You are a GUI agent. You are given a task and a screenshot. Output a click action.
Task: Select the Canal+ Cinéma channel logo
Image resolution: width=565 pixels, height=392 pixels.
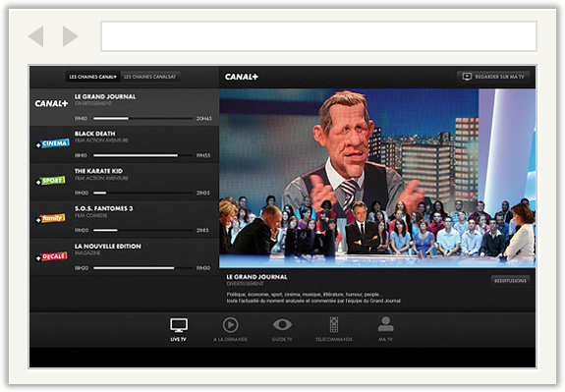[x=53, y=143]
